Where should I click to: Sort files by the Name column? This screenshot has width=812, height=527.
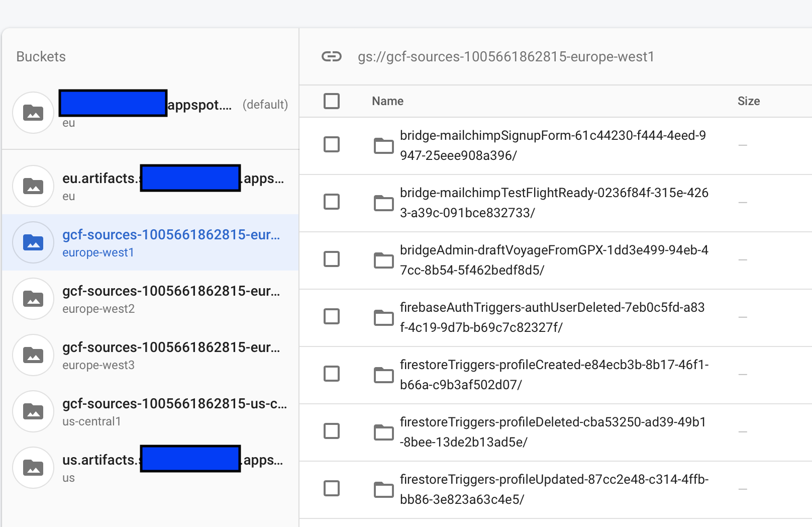click(x=387, y=101)
